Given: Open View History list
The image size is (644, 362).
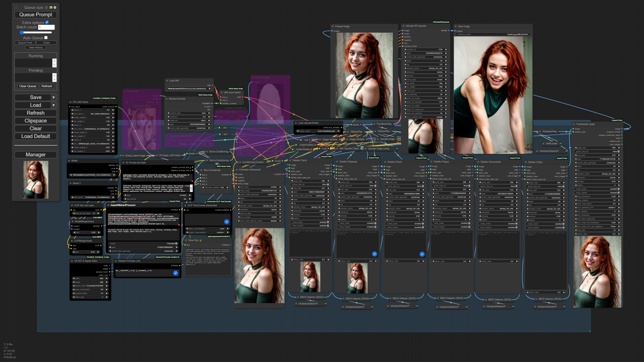Looking at the screenshot, I should tap(35, 47).
